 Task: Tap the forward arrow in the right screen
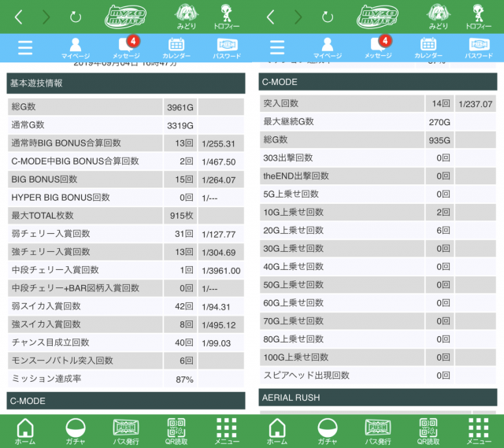(298, 17)
